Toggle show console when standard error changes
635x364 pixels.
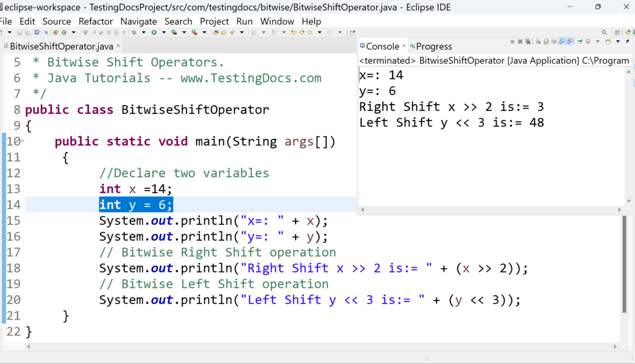pos(570,42)
